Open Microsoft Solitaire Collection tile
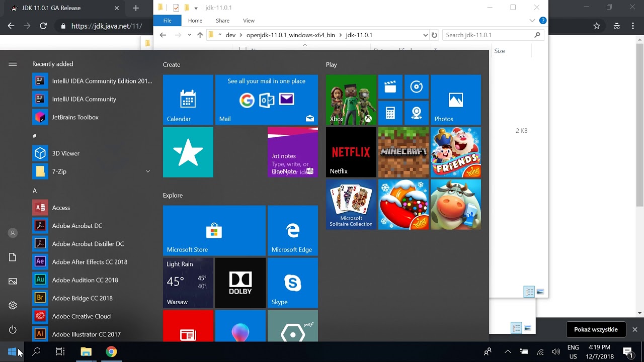Image resolution: width=644 pixels, height=362 pixels. click(x=351, y=204)
